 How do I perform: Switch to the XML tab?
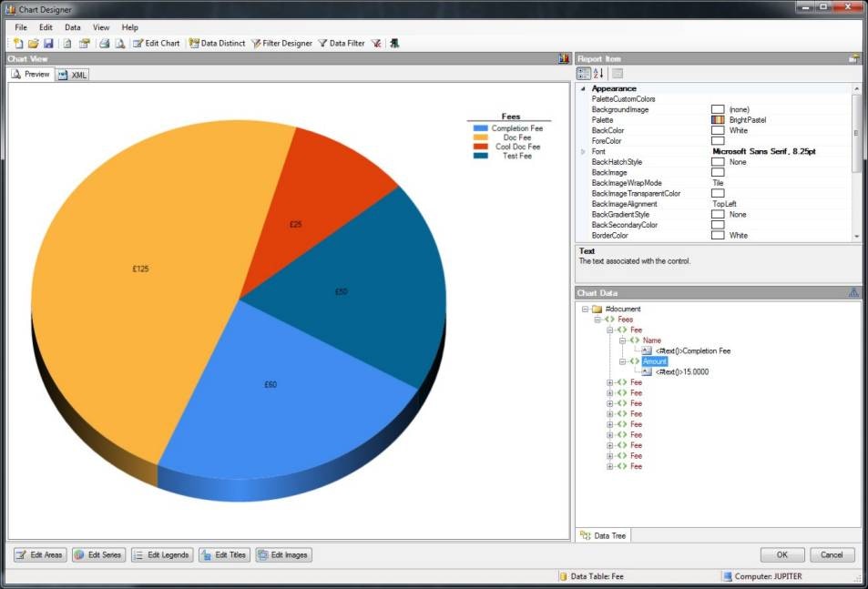coord(72,74)
